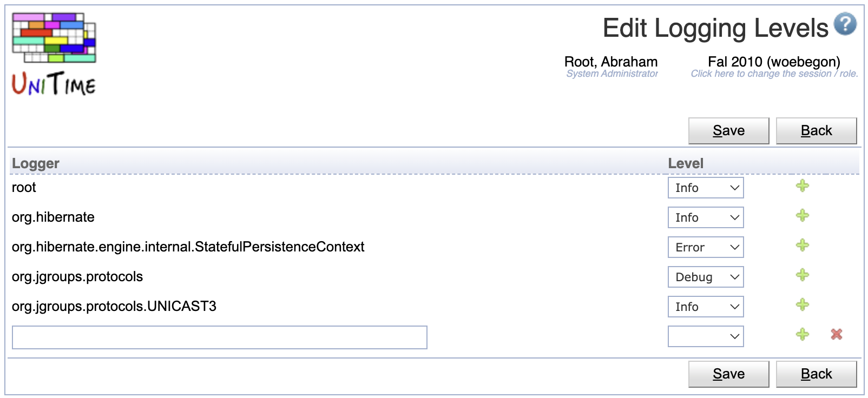Add a row after the StatefulPersistenceContext logger

click(803, 246)
